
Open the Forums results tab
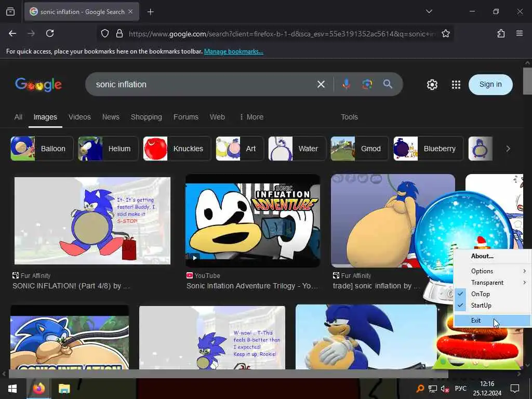(x=185, y=117)
